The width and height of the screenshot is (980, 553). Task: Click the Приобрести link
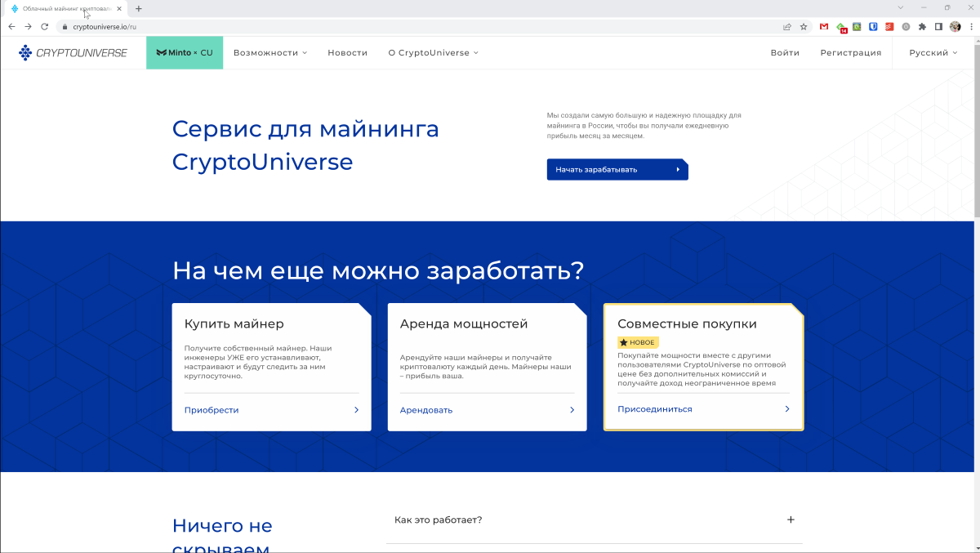pyautogui.click(x=212, y=410)
